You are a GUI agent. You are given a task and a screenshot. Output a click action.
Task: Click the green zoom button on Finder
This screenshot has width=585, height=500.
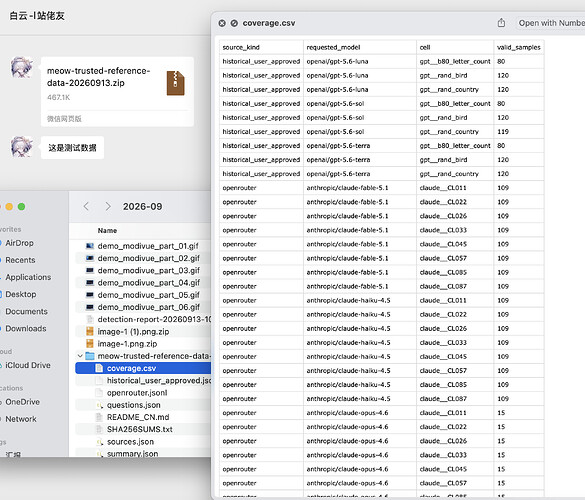coord(22,206)
